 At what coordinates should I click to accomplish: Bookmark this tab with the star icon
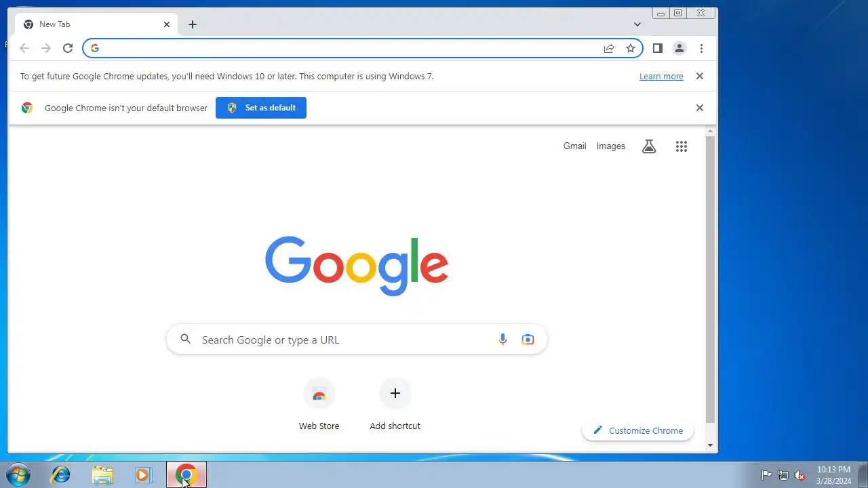pyautogui.click(x=631, y=48)
